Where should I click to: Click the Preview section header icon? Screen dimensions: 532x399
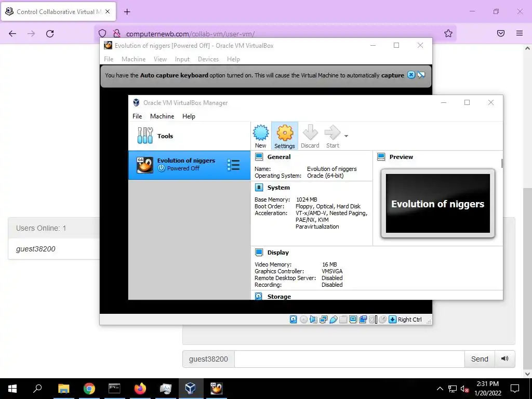pyautogui.click(x=381, y=157)
